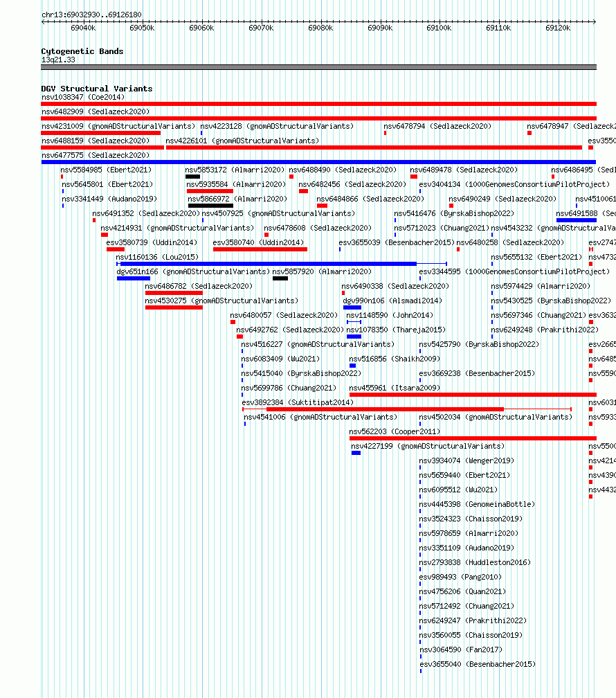Click the DGV Structural Variants track title
Screen dimensions: 616x698
pyautogui.click(x=97, y=89)
